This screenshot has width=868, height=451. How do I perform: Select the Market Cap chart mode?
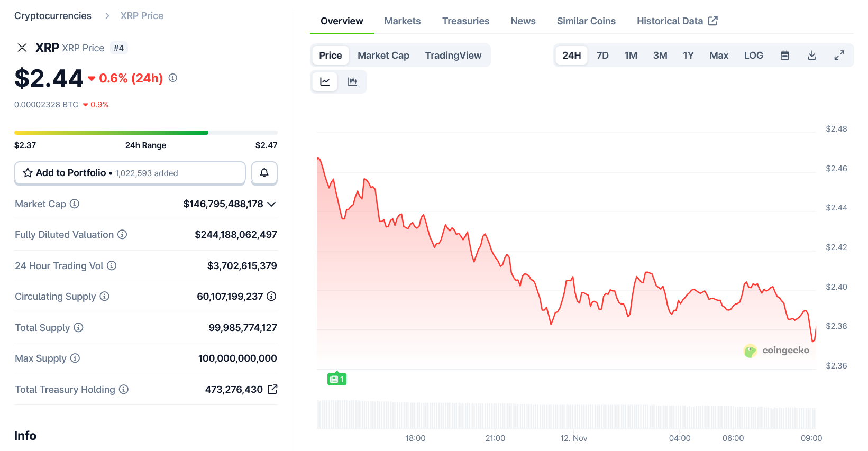(383, 55)
